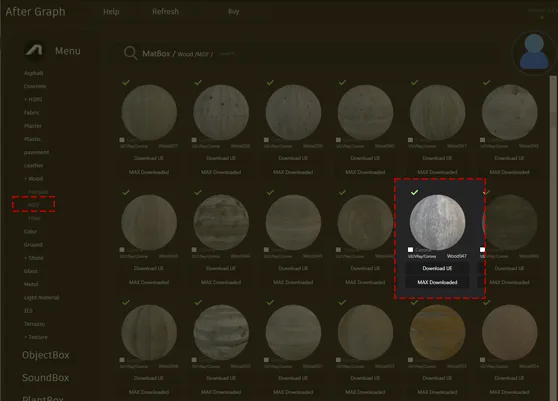
Task: Open the MDF subcategory under Wood
Action: tap(33, 205)
